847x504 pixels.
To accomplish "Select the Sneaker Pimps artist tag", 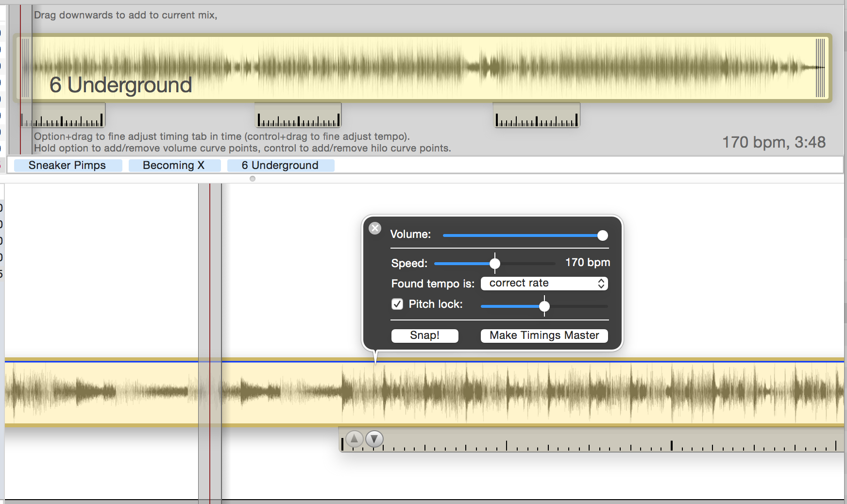I will (68, 166).
